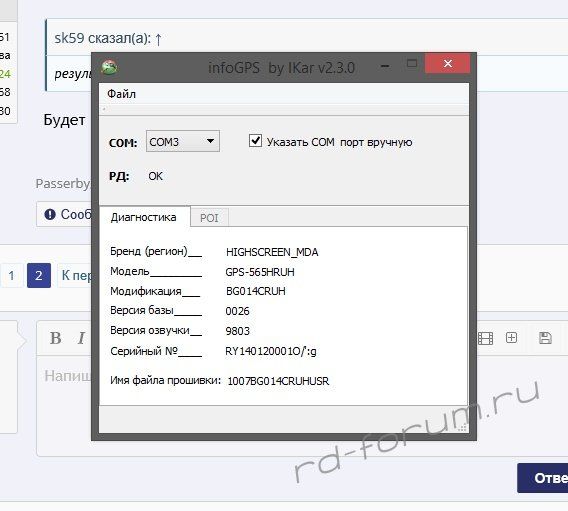Screen dimensions: 568x511
Task: Click modification value BG014CRUH
Action: (x=255, y=291)
